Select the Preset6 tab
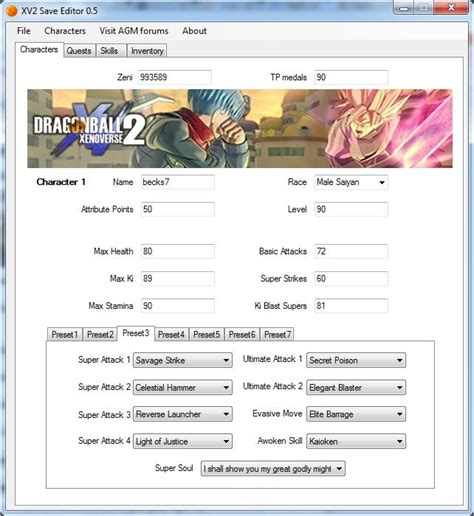The height and width of the screenshot is (516, 474). pos(242,334)
